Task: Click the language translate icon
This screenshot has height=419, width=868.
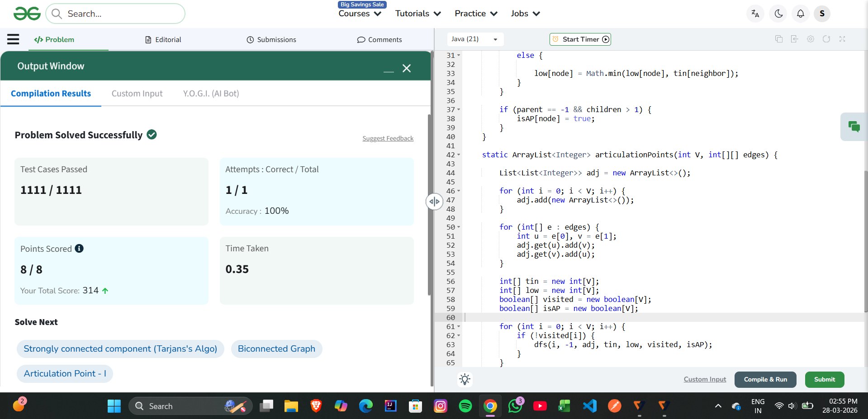Action: click(x=755, y=14)
